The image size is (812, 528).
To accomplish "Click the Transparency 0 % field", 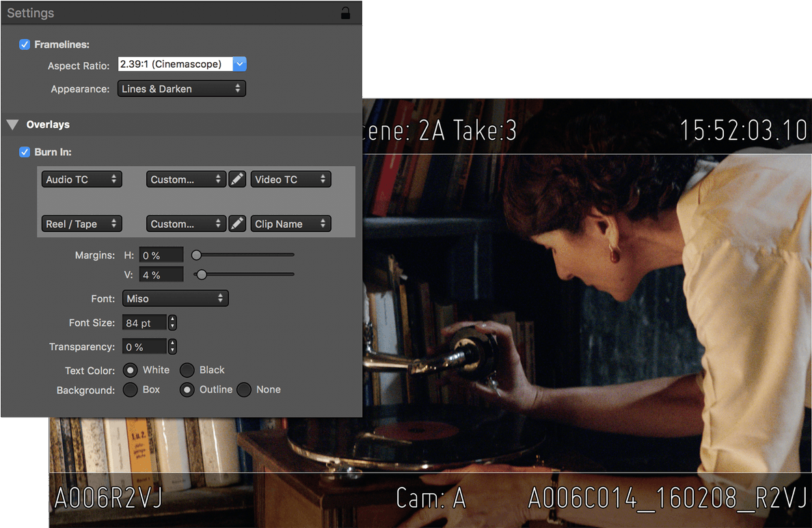I will click(144, 347).
